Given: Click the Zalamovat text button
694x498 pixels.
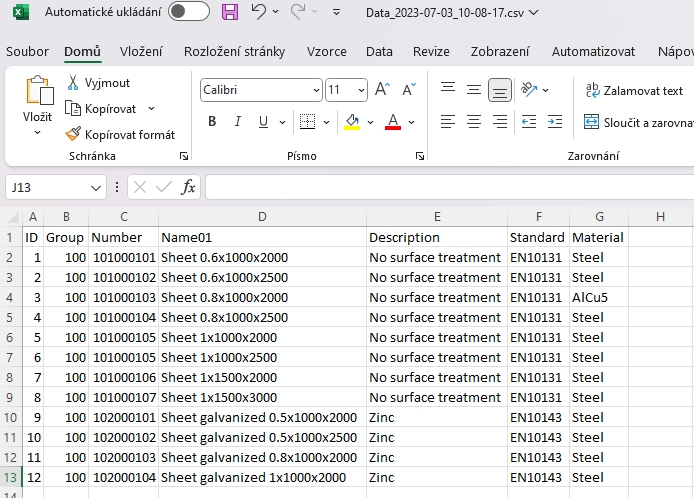Looking at the screenshot, I should (634, 90).
